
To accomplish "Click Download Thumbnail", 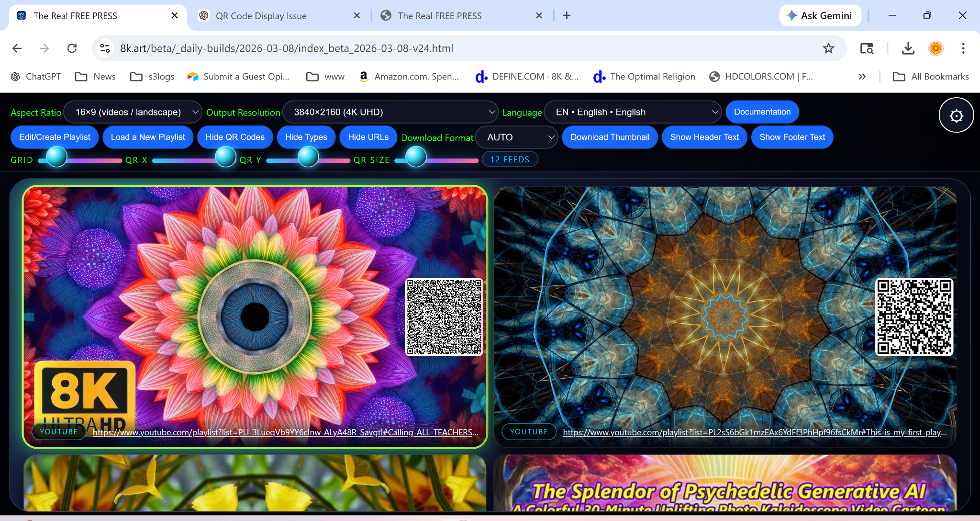I will pyautogui.click(x=610, y=137).
